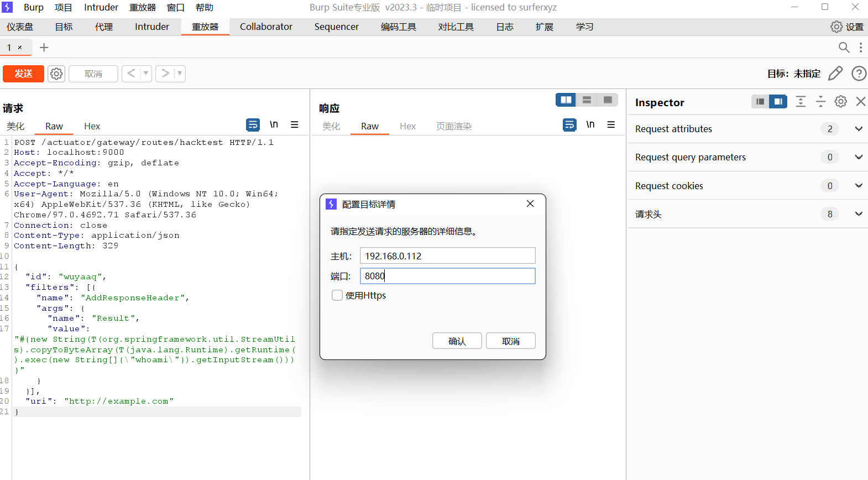868x480 pixels.
Task: Switch to the 目标 tab
Action: 64,27
